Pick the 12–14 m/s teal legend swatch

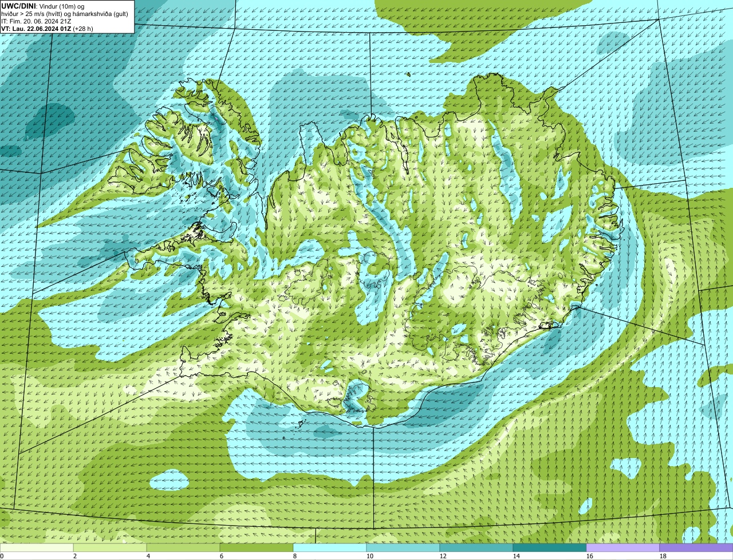[476, 547]
